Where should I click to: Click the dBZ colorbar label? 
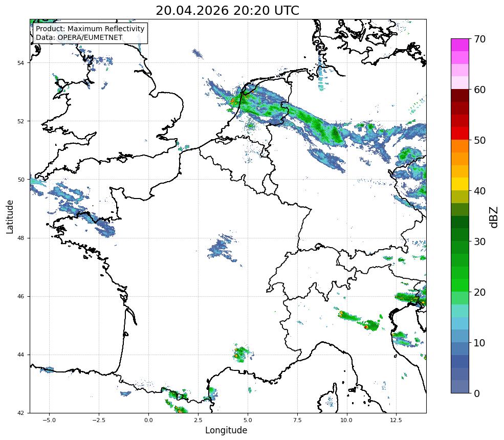point(494,217)
